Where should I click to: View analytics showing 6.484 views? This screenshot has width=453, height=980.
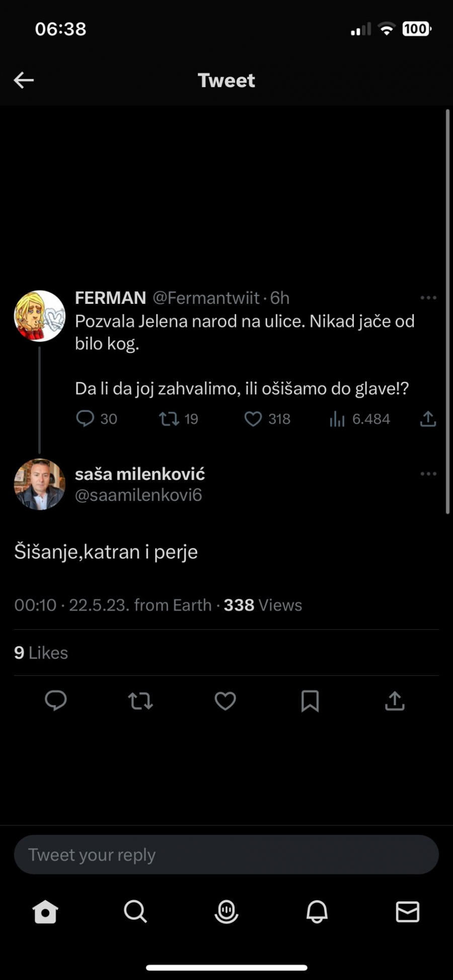pos(337,419)
